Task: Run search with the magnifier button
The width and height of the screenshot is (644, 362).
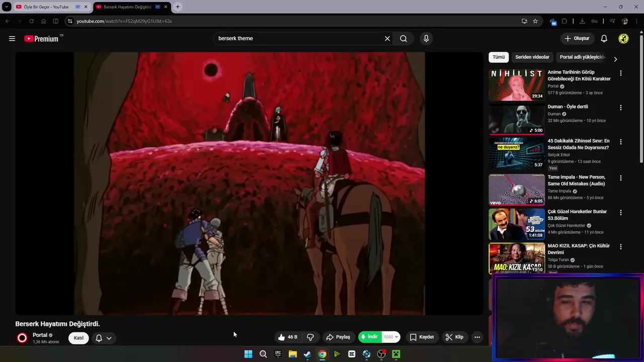Action: coord(404,39)
